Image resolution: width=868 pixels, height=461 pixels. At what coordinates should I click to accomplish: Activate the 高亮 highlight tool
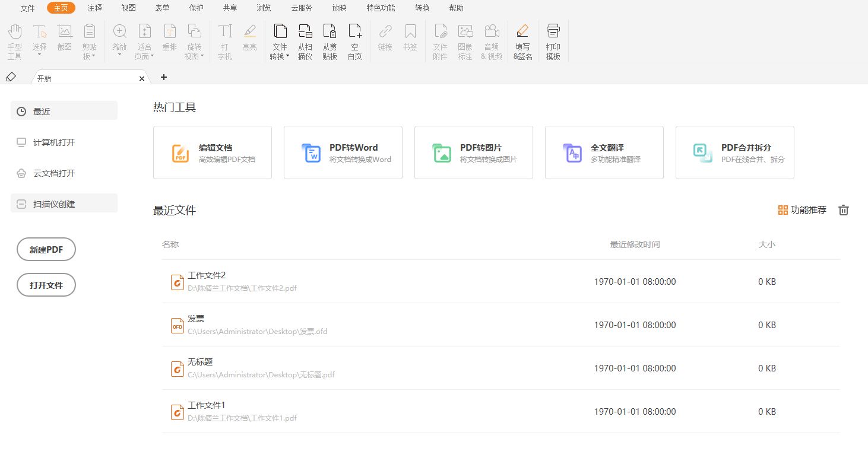(249, 40)
